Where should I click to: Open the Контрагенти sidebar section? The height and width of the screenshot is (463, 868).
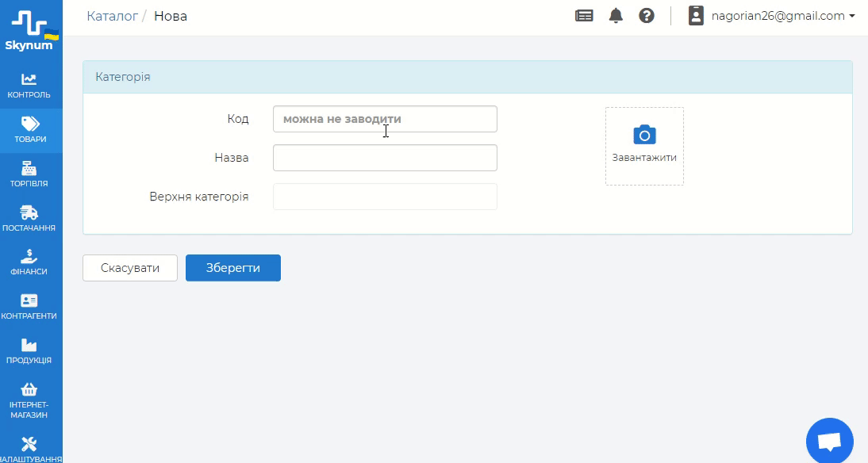(x=29, y=307)
